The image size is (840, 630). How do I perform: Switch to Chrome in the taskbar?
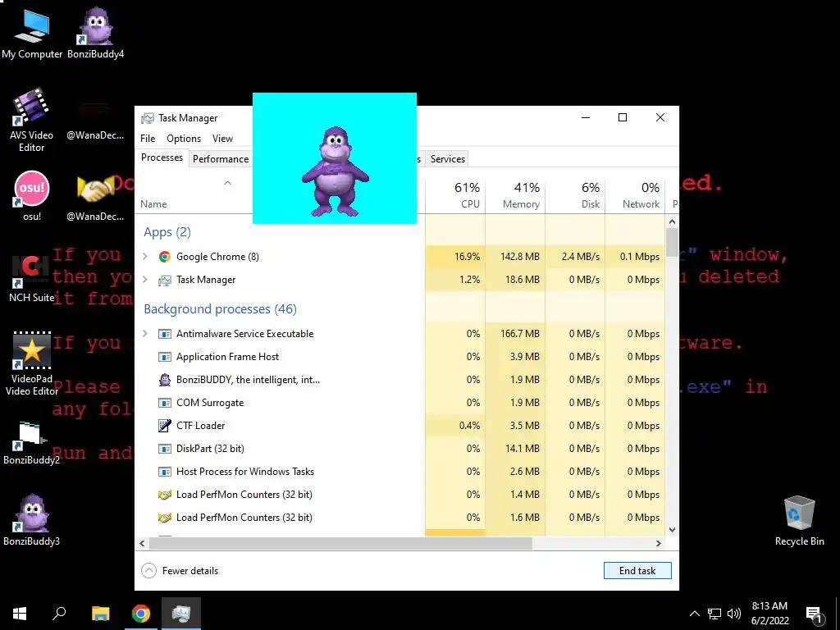pyautogui.click(x=141, y=614)
